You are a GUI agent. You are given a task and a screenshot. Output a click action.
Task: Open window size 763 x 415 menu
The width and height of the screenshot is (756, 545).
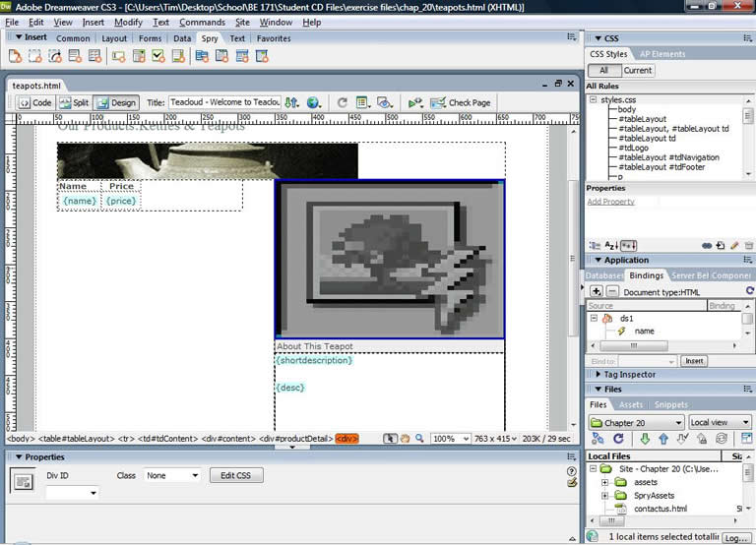[495, 439]
